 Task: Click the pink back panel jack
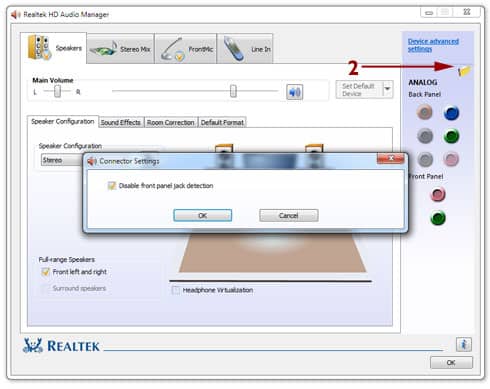click(x=451, y=159)
